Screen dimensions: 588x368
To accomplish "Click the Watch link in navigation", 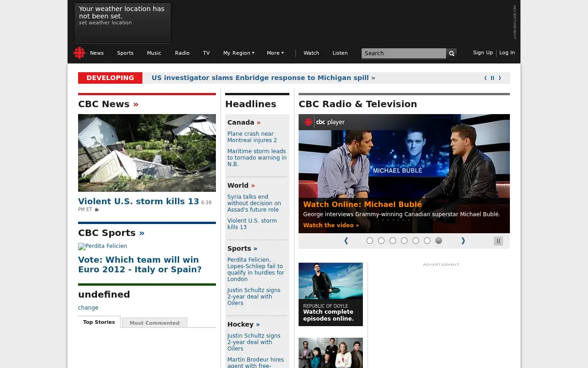I will pyautogui.click(x=311, y=53).
